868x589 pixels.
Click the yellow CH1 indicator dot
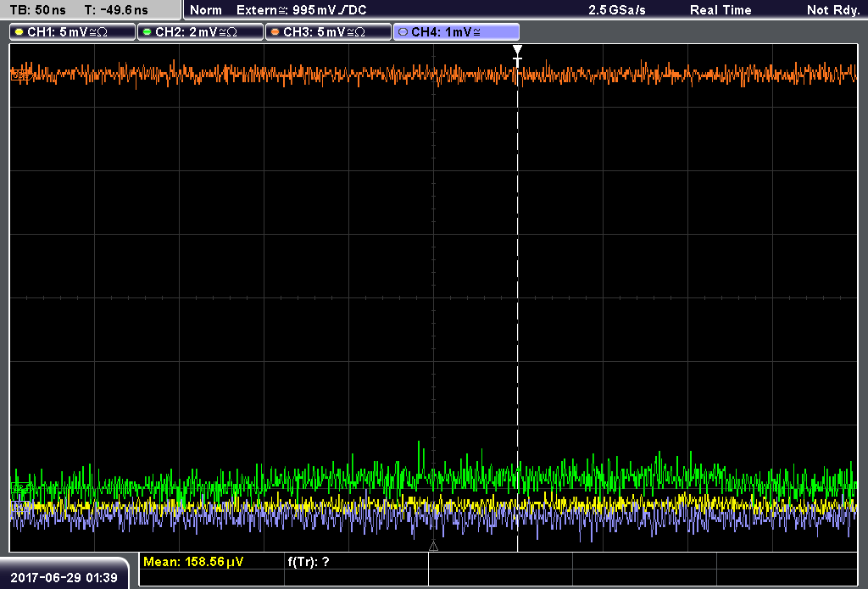coord(19,32)
